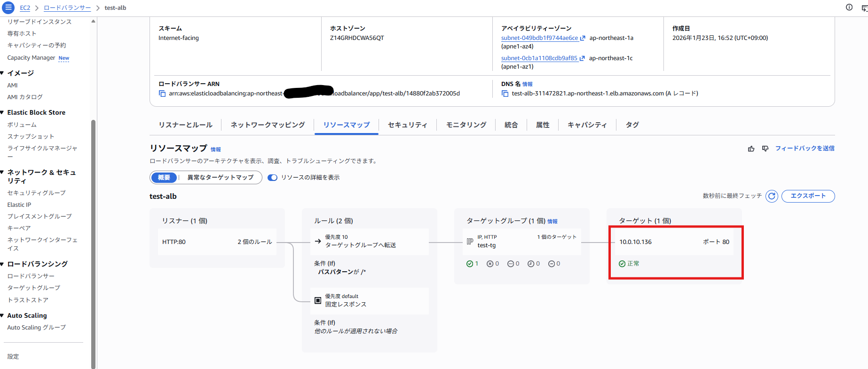Click the info circle icon in header
The image size is (868, 369).
(849, 7)
